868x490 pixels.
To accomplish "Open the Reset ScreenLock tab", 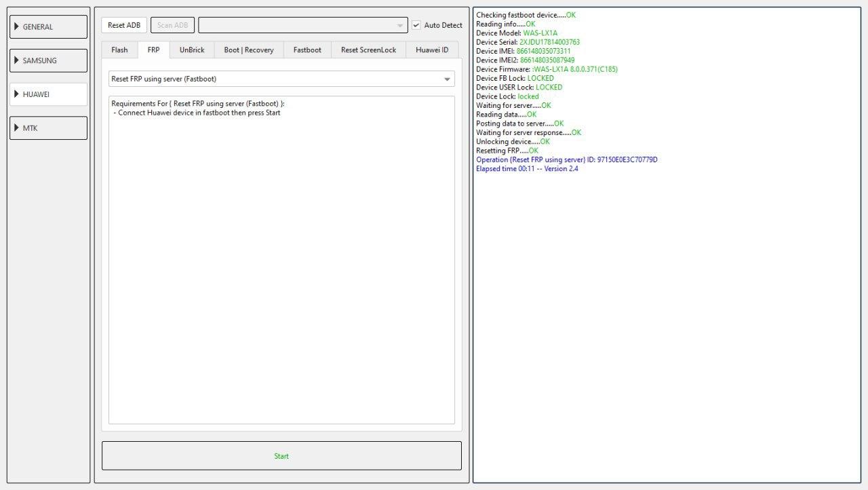I will [x=369, y=50].
